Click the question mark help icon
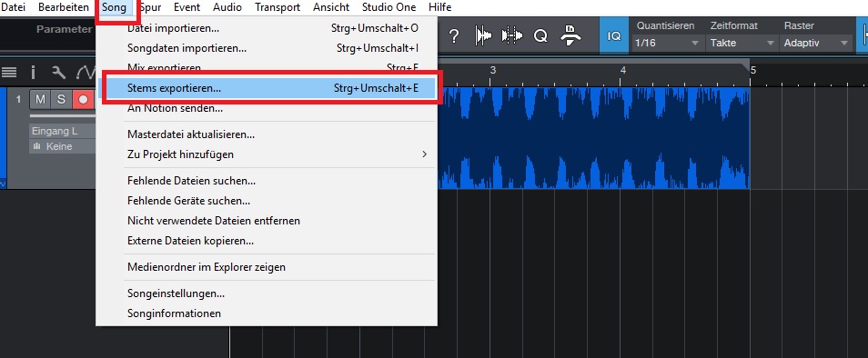The width and height of the screenshot is (868, 358). pyautogui.click(x=454, y=36)
